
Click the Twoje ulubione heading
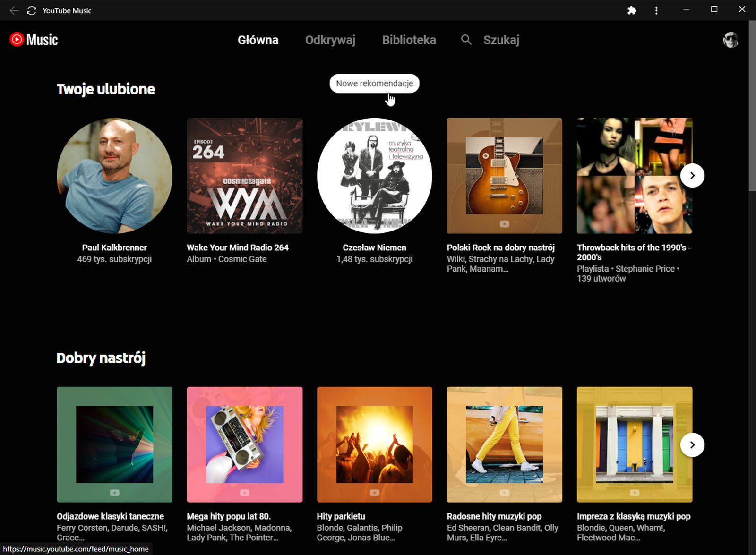pos(106,89)
